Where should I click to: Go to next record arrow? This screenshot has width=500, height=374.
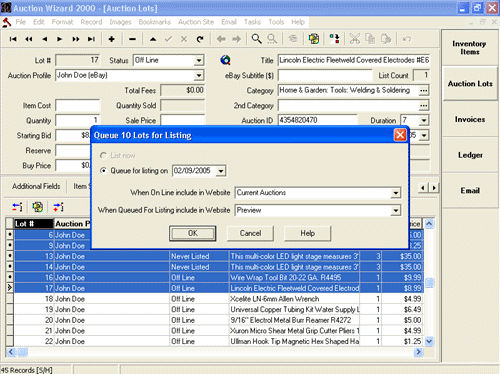60,39
